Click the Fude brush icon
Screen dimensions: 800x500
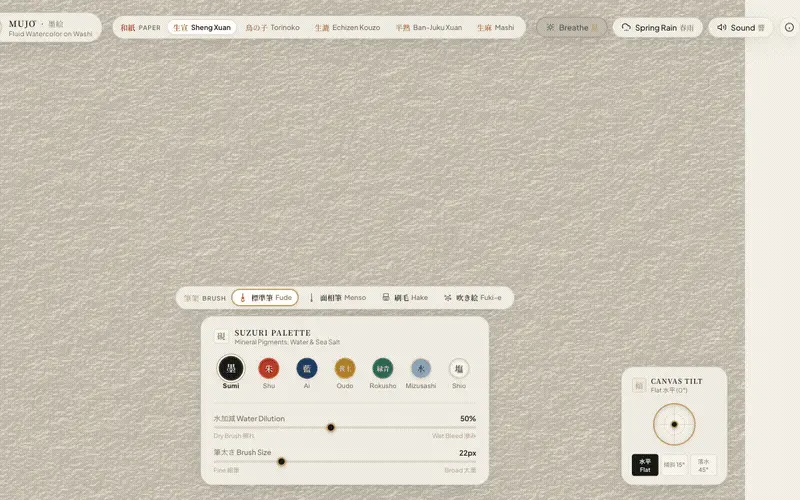point(243,297)
